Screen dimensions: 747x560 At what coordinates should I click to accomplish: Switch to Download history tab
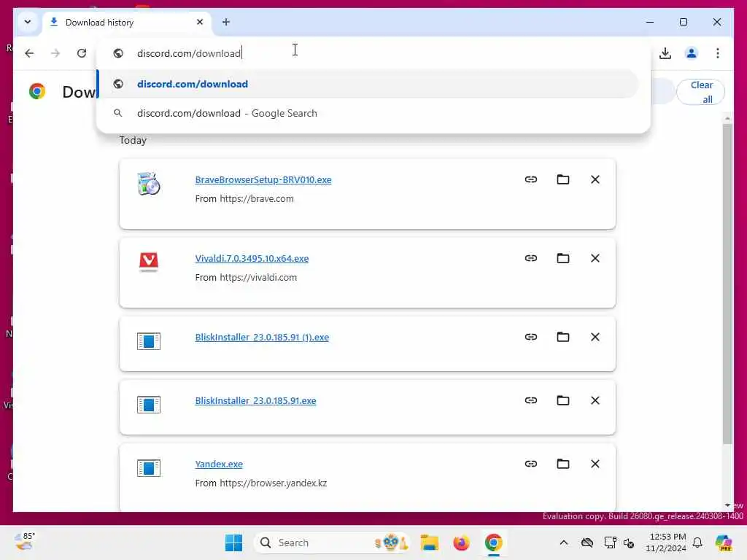(x=127, y=23)
